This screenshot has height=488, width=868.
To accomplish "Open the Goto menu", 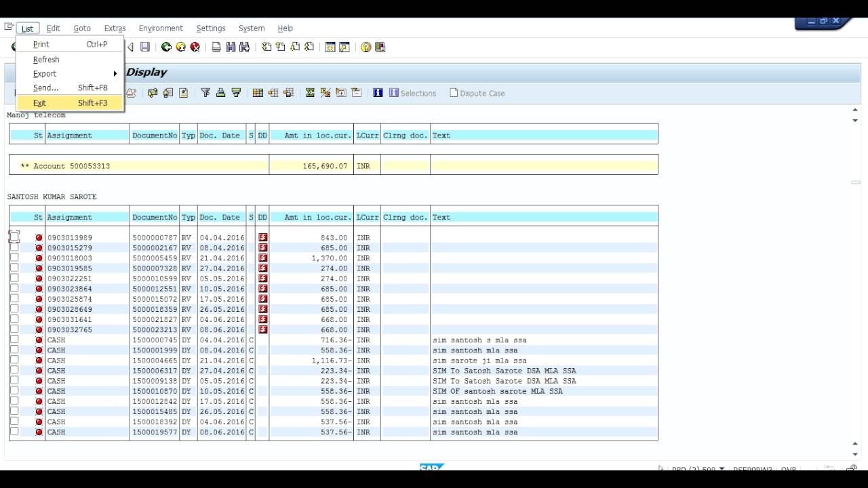I will click(x=82, y=28).
